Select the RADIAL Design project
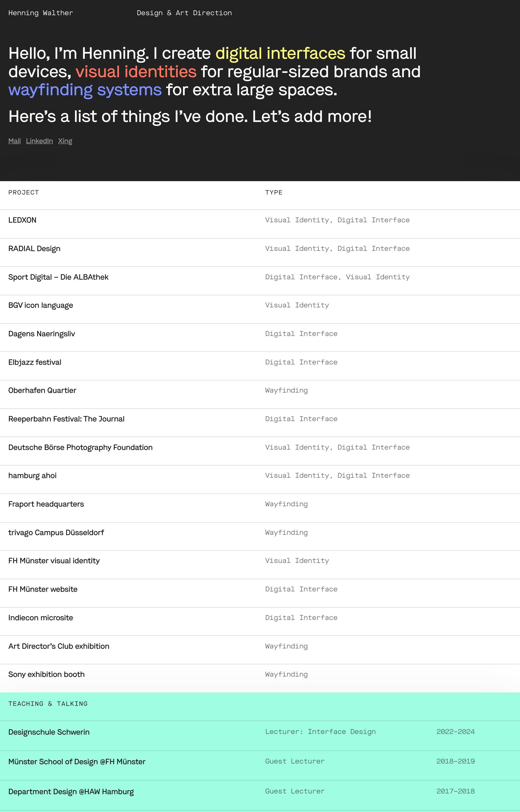520x812 pixels. [x=34, y=249]
